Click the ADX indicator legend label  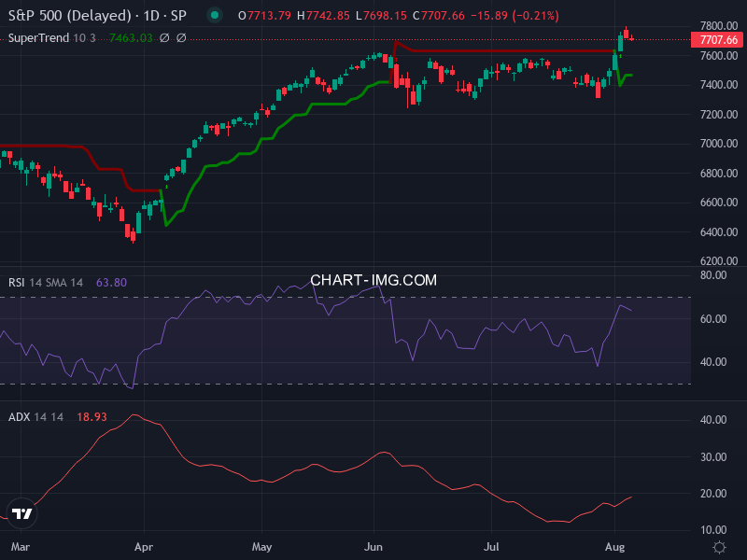tap(19, 416)
